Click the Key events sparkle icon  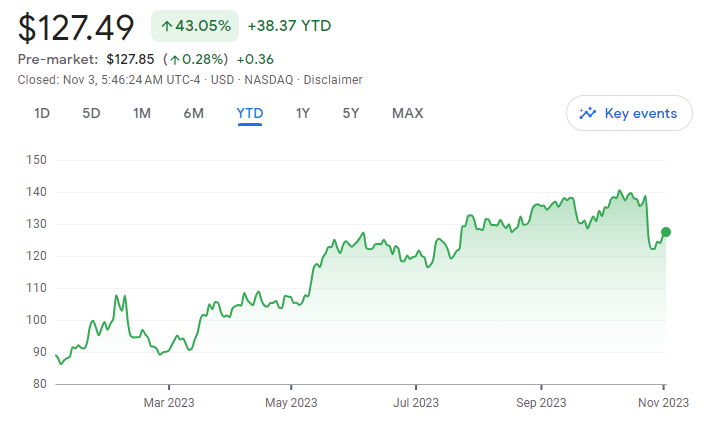(588, 113)
